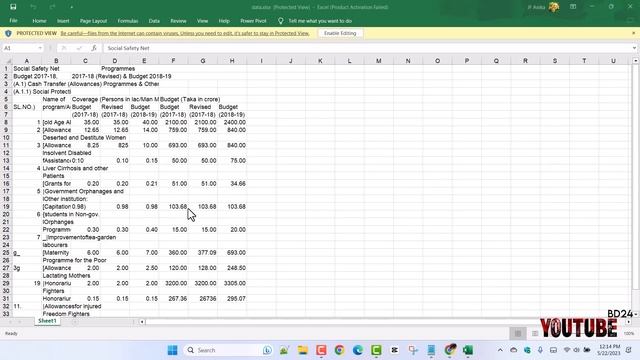Select cell with value 2400.00
Screen dimensions: 640x360
(232, 122)
